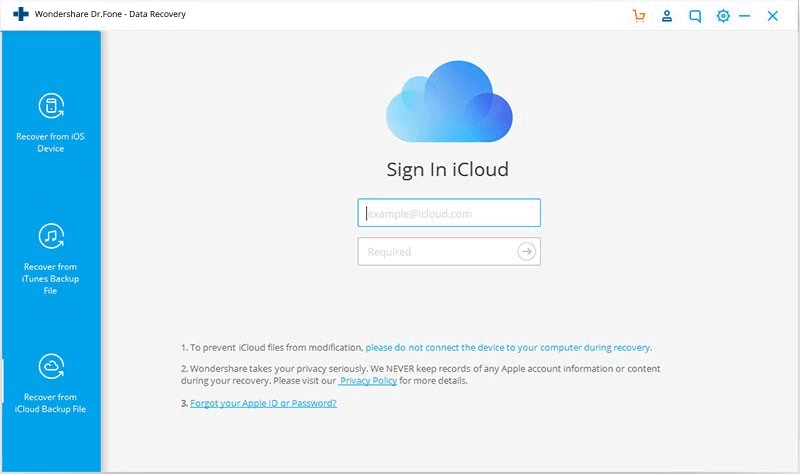Click the iTunes music note recovery icon
The height and width of the screenshot is (474, 800).
coord(51,236)
